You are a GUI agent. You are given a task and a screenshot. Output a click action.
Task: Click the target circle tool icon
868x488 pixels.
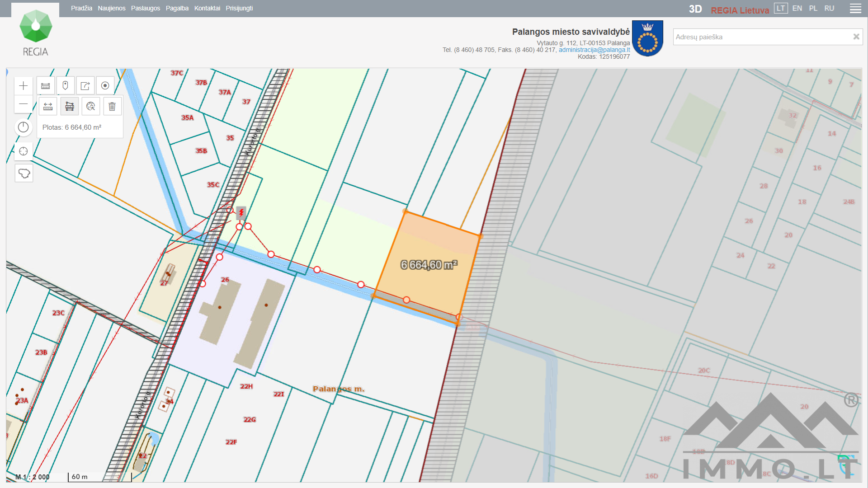click(x=105, y=86)
